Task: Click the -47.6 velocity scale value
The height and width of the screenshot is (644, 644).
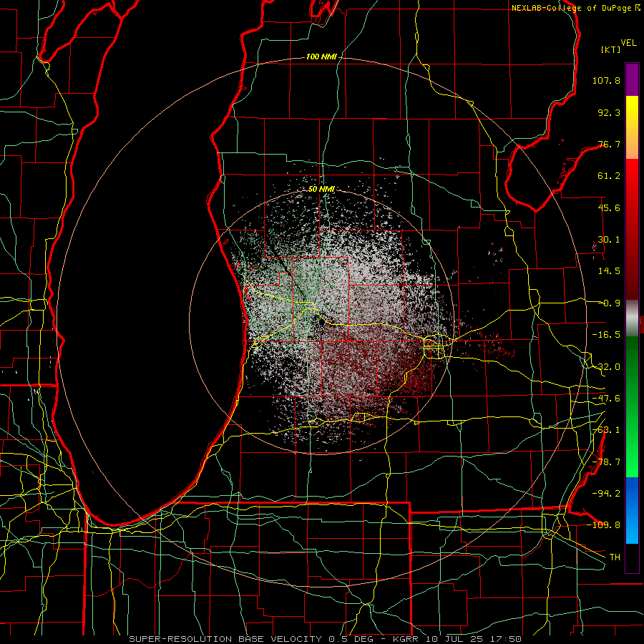Action: tap(606, 399)
